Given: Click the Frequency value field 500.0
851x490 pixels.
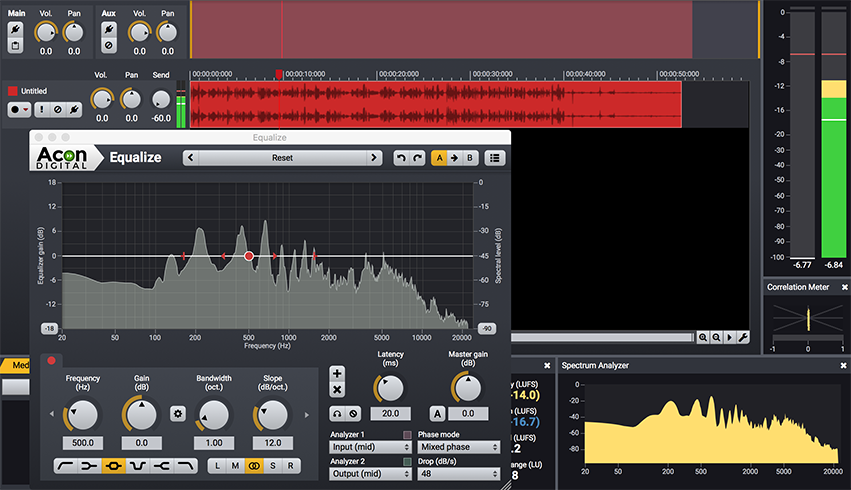Looking at the screenshot, I should [83, 442].
